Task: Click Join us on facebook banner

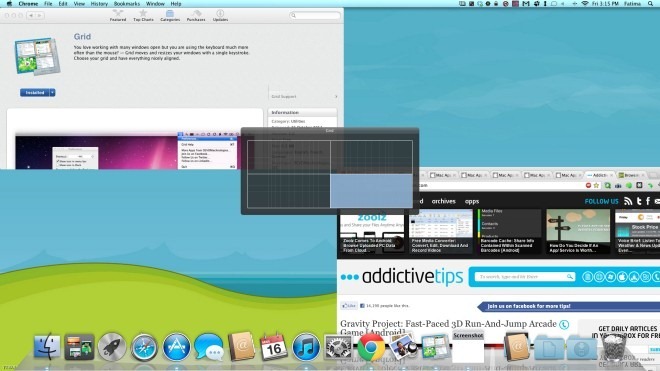Action: point(568,306)
